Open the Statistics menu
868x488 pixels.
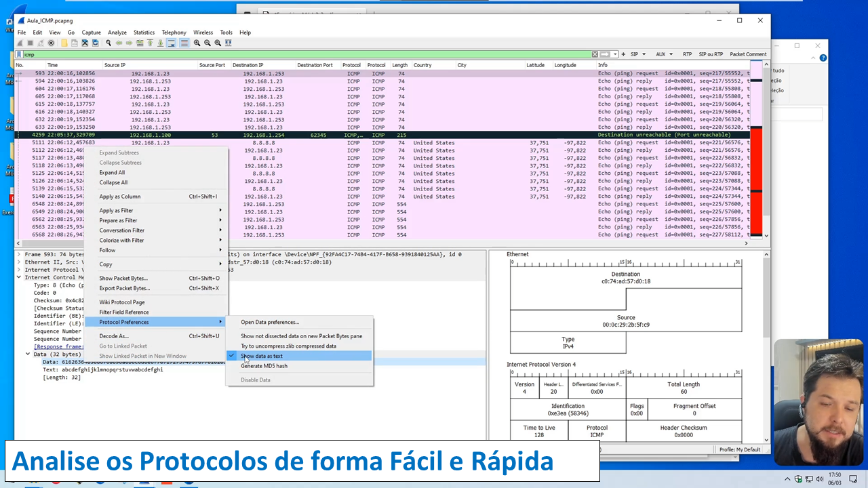[x=144, y=33]
